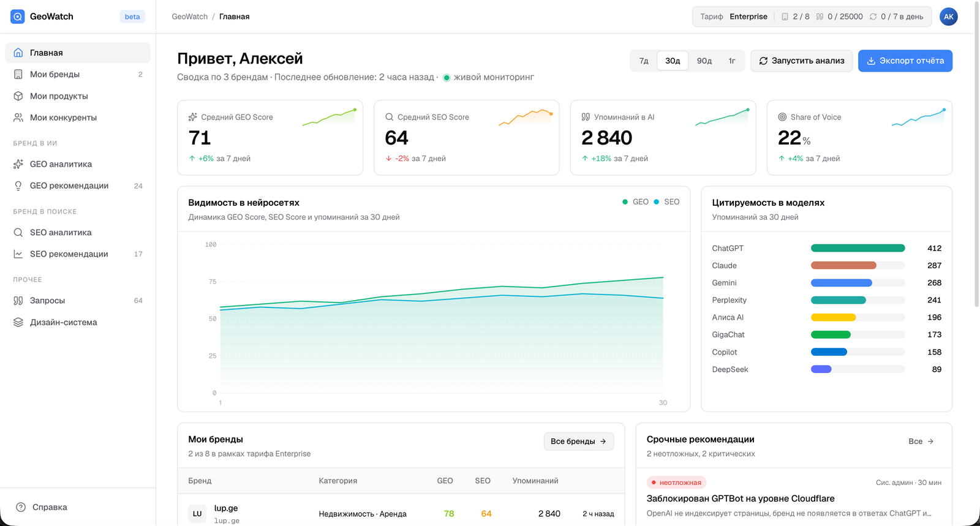Click the GeoWatch logo icon
Image resolution: width=980 pixels, height=526 pixels.
pyautogui.click(x=18, y=17)
